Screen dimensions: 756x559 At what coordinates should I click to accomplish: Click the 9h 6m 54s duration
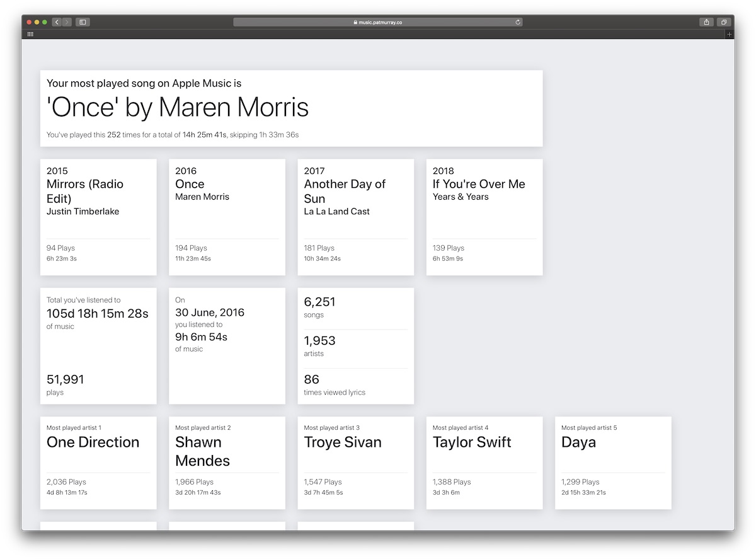tap(202, 337)
